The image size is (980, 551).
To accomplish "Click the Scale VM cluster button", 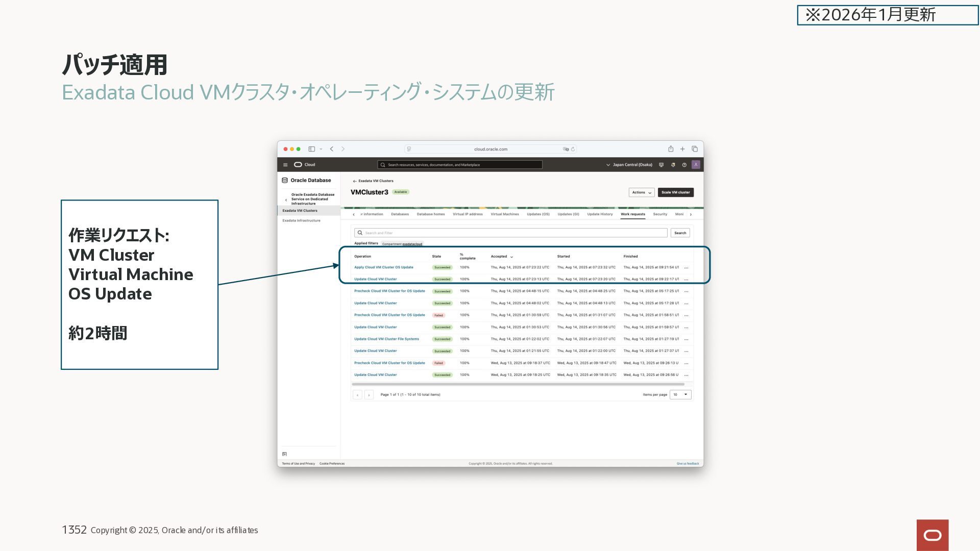I will pos(675,192).
